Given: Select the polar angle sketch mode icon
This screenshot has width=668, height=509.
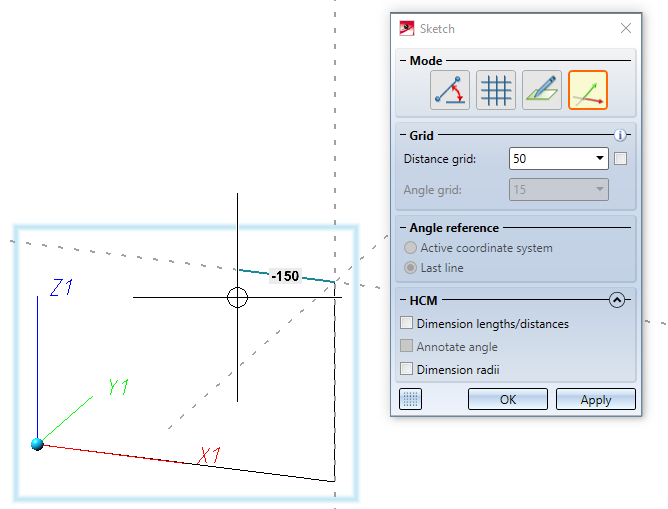Looking at the screenshot, I should click(450, 90).
